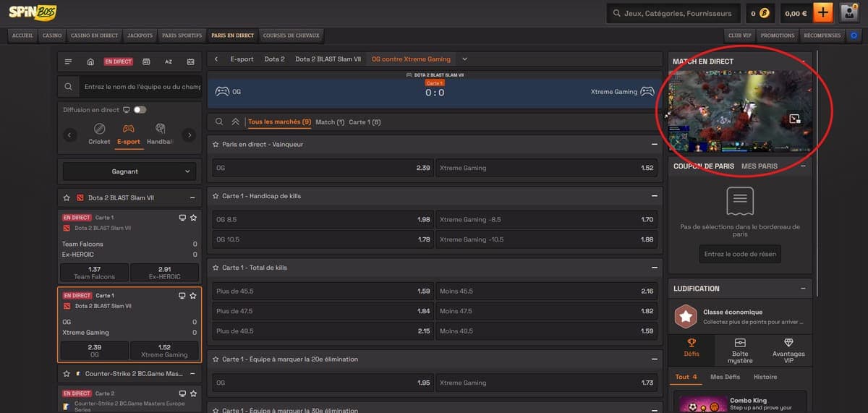Collapse Paris en direct - Vainqueur section
Screen dimensions: 868x413
(x=654, y=145)
